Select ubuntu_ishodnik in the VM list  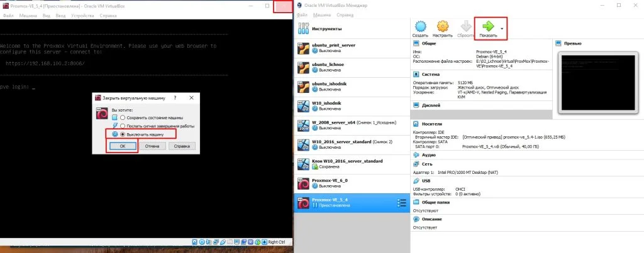point(352,87)
